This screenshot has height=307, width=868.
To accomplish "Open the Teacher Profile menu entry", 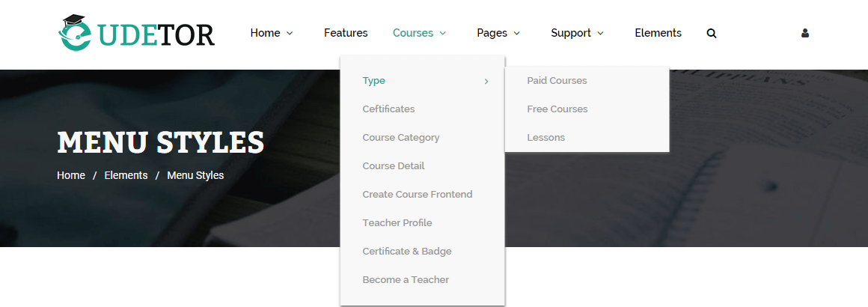I will pyautogui.click(x=397, y=223).
